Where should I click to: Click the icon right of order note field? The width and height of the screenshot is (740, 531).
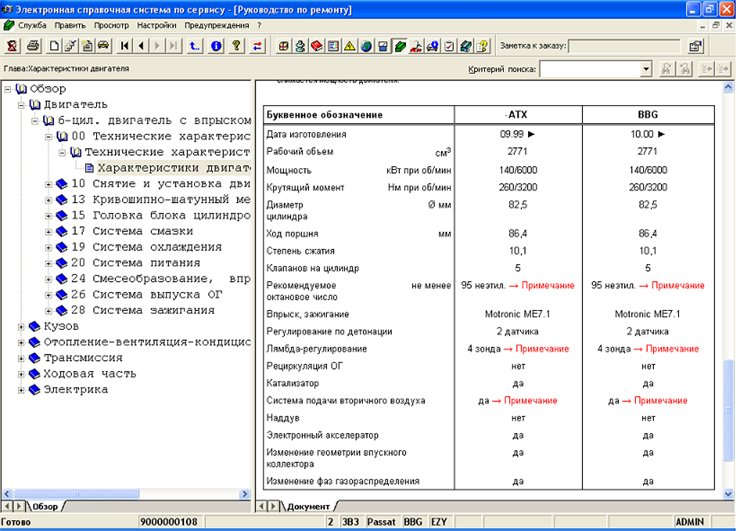tap(695, 46)
